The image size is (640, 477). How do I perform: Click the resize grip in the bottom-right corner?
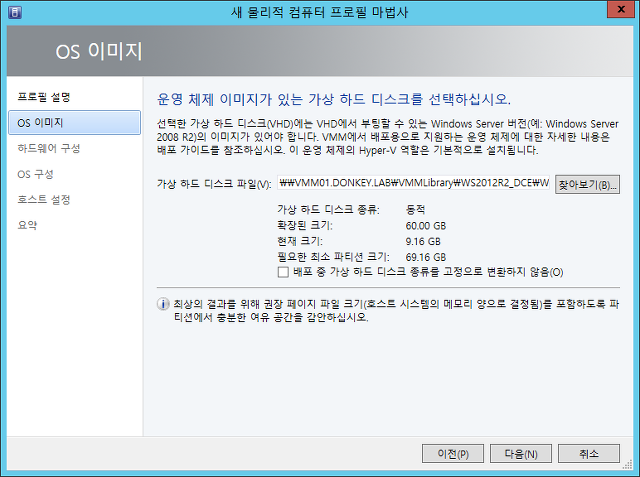pyautogui.click(x=627, y=465)
